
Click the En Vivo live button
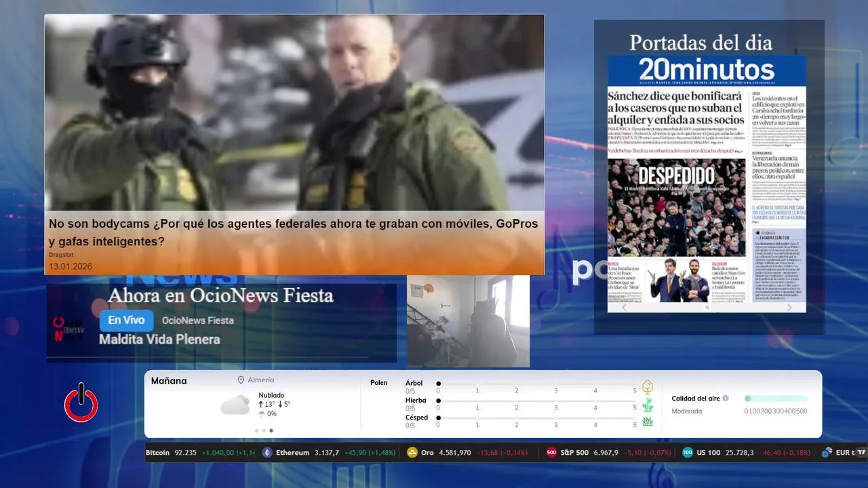(127, 321)
